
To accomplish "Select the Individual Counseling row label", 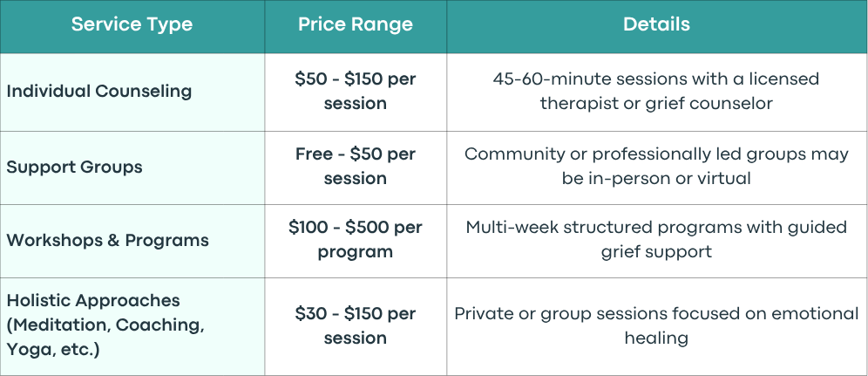I will pos(99,92).
